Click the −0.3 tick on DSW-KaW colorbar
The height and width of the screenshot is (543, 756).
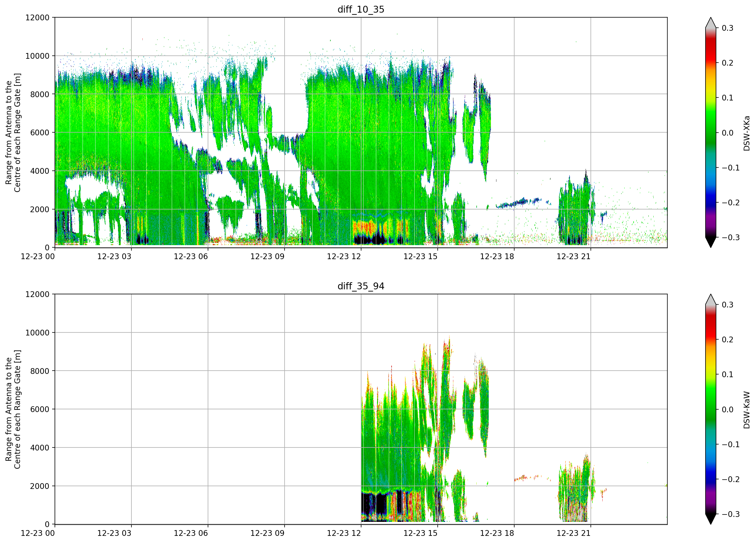tap(731, 514)
